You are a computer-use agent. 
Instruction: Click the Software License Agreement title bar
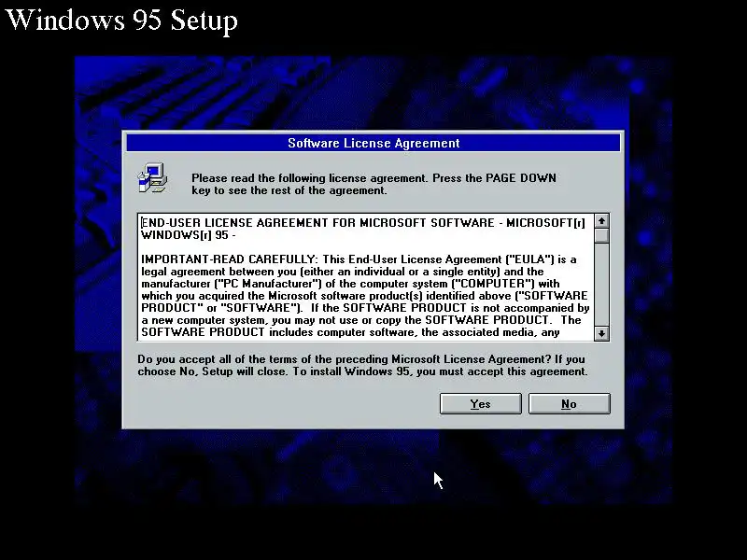(373, 143)
